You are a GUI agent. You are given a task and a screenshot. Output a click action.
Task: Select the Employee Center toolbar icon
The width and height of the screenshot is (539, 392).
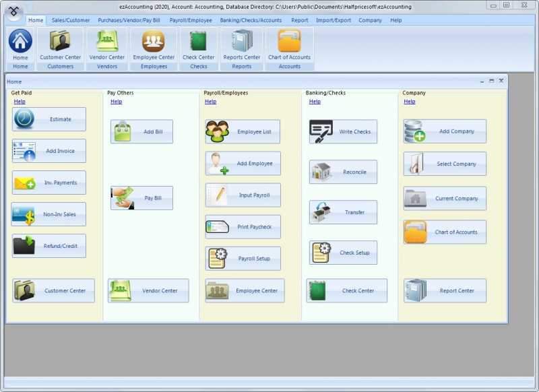[152, 47]
